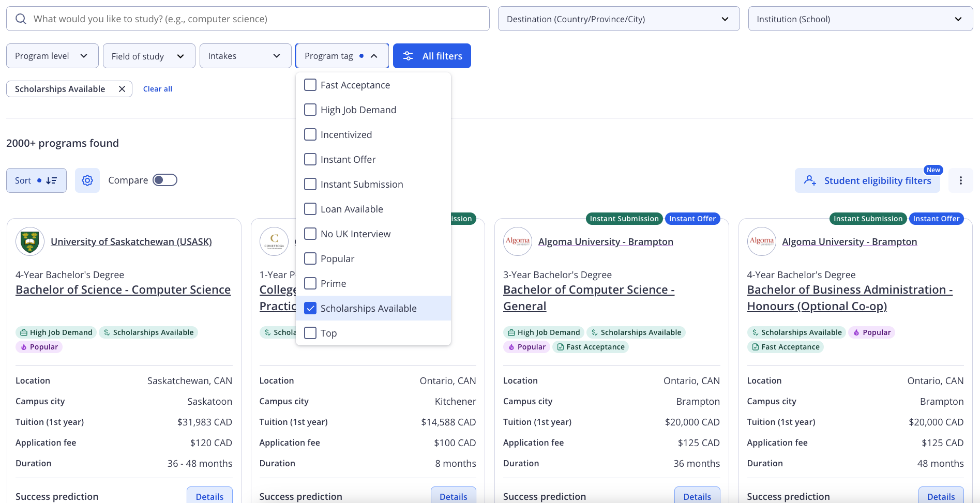Click Popular tag on USASK card

(39, 347)
